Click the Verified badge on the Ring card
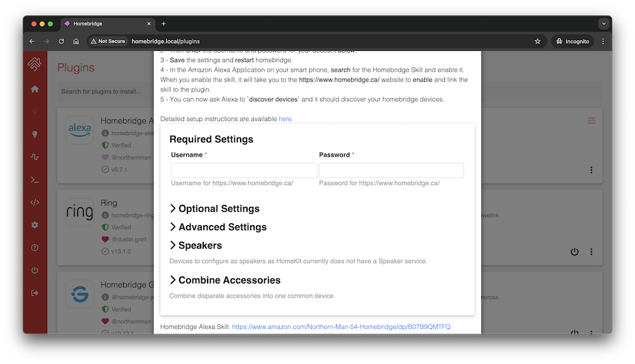Screen dimensions: 635x364 click(117, 227)
